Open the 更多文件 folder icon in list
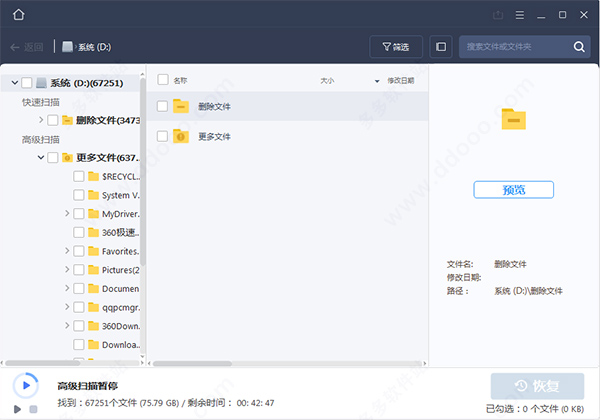This screenshot has width=600, height=420. (181, 136)
